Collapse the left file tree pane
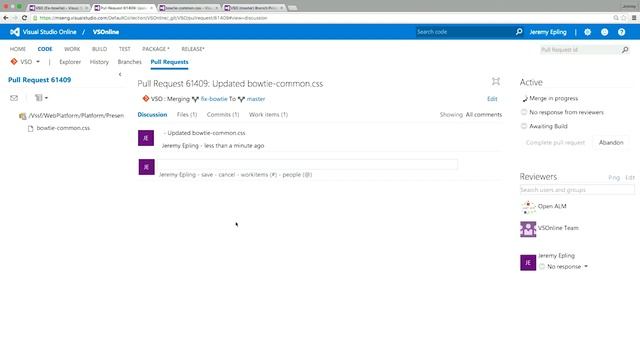The height and width of the screenshot is (360, 640). click(x=120, y=74)
